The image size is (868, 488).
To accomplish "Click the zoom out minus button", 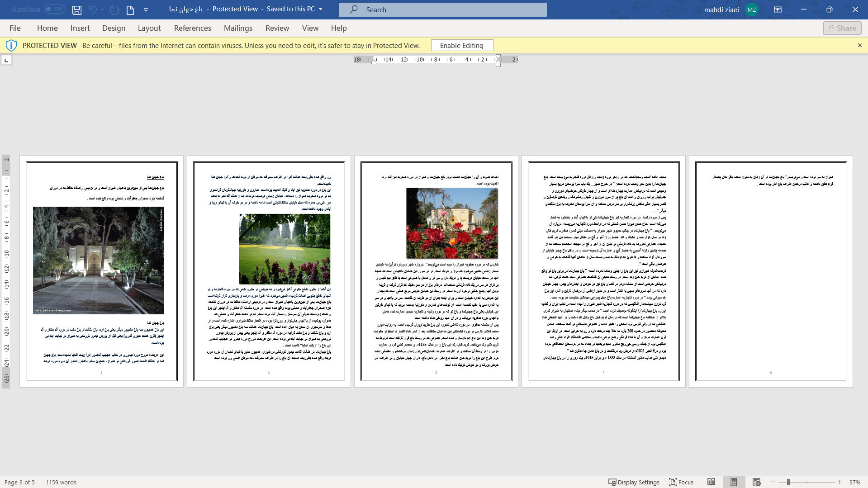I will tap(773, 482).
